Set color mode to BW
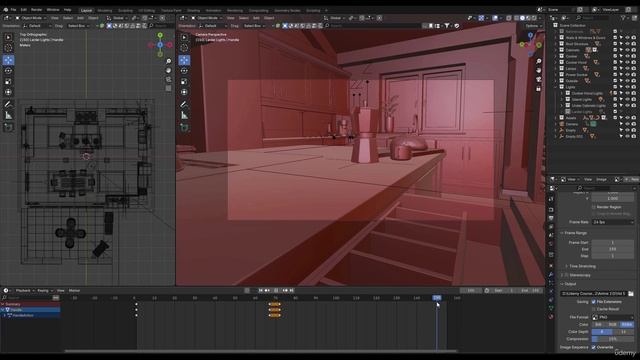640x360 pixels. click(598, 324)
